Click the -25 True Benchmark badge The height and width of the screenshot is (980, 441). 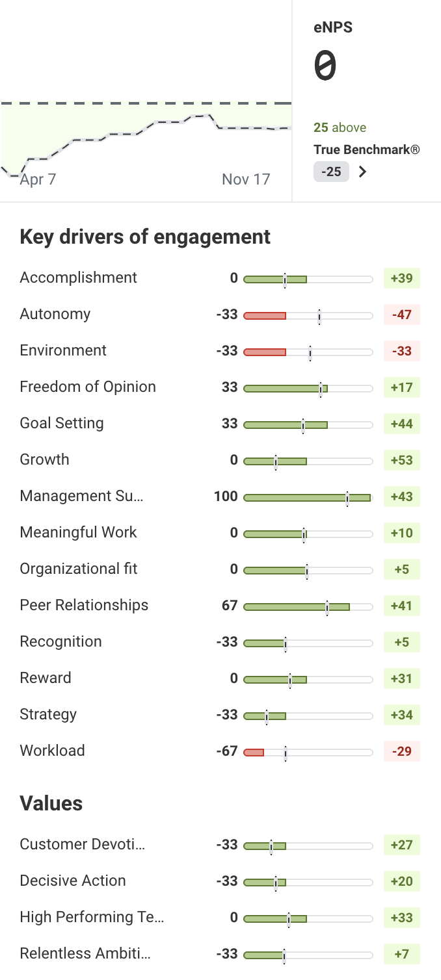click(x=331, y=172)
